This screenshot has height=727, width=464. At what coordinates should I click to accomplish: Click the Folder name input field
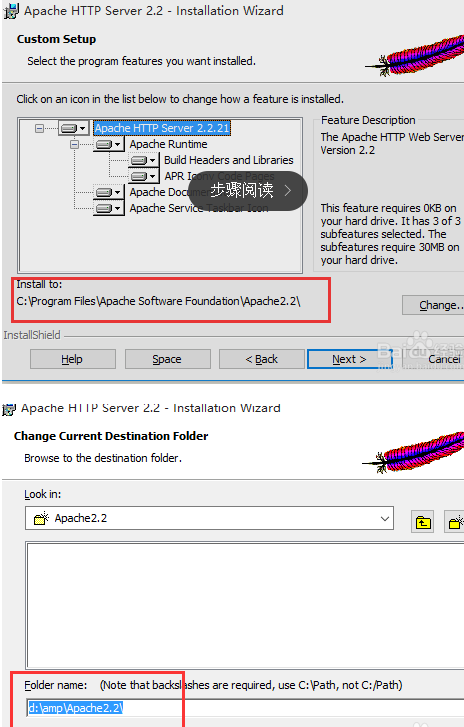point(246,708)
